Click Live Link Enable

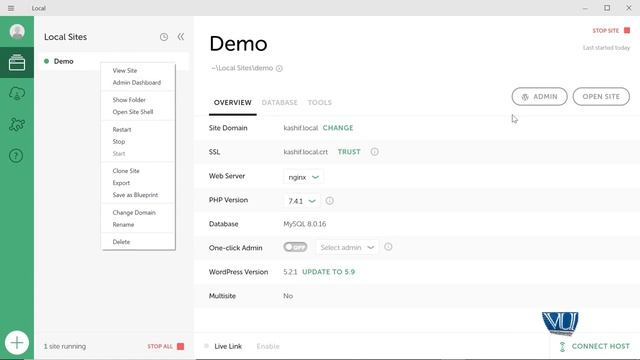268,347
